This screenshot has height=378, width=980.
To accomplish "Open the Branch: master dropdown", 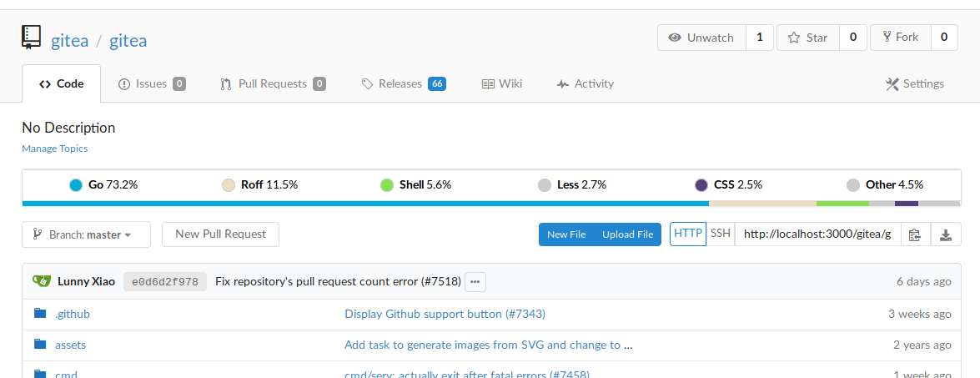I will coord(86,234).
